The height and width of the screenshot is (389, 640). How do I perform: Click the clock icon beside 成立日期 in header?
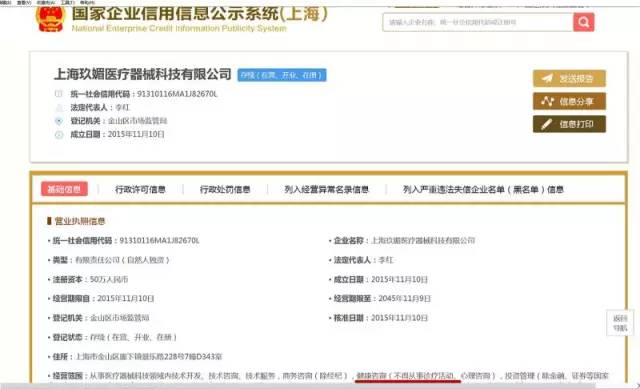point(59,134)
